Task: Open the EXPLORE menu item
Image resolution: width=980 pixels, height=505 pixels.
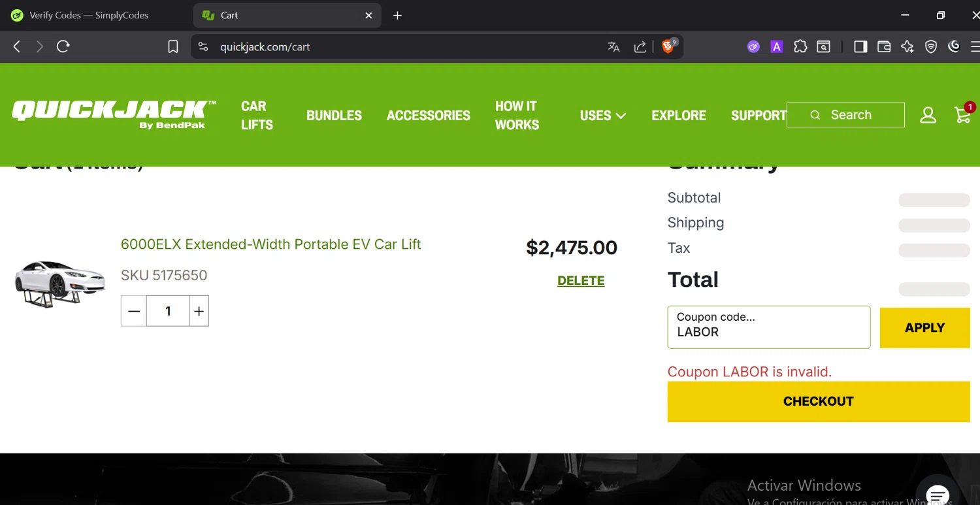Action: (679, 115)
